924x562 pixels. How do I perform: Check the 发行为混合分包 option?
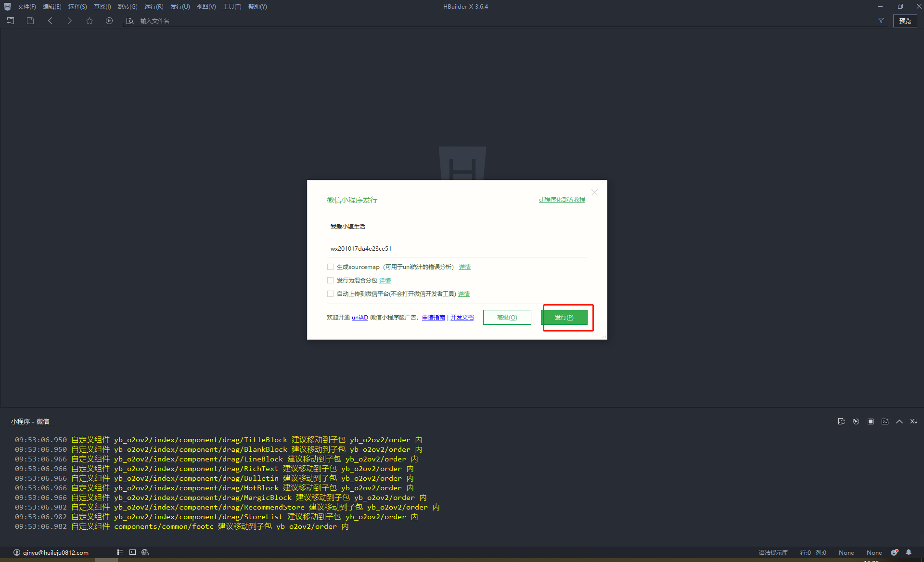coord(330,281)
